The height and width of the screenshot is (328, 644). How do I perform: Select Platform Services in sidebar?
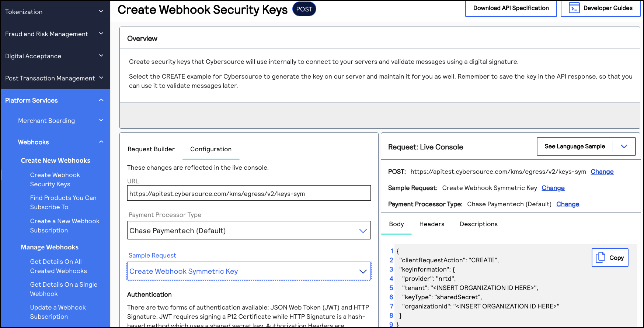pos(31,100)
